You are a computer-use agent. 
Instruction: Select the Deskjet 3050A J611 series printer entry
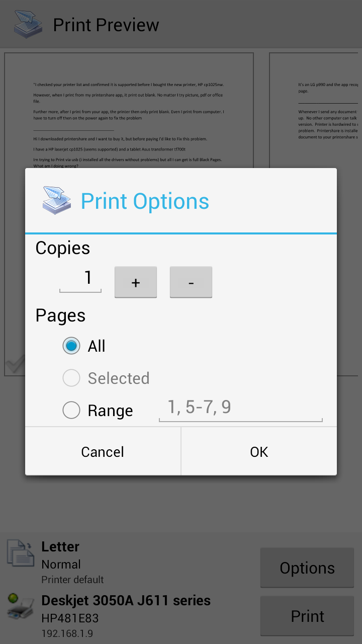point(126,600)
